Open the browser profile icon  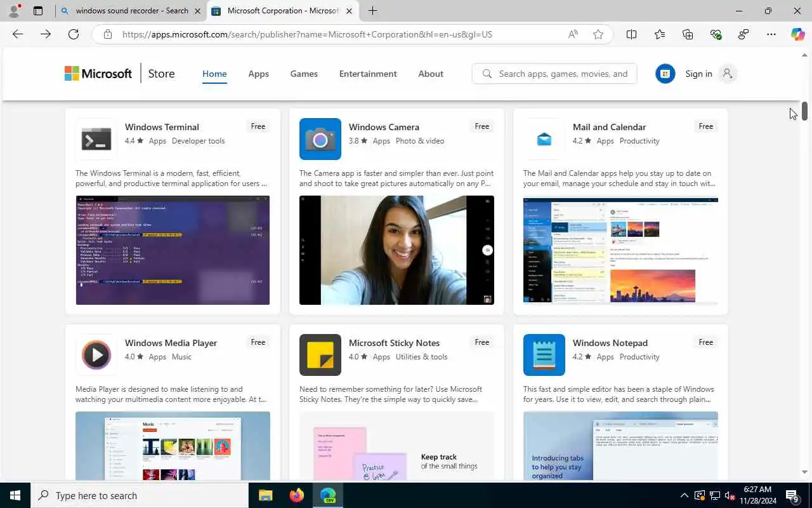click(x=14, y=11)
